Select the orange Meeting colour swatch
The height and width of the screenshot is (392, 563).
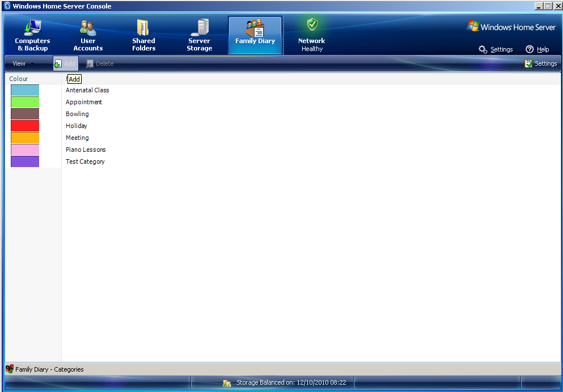[x=25, y=138]
